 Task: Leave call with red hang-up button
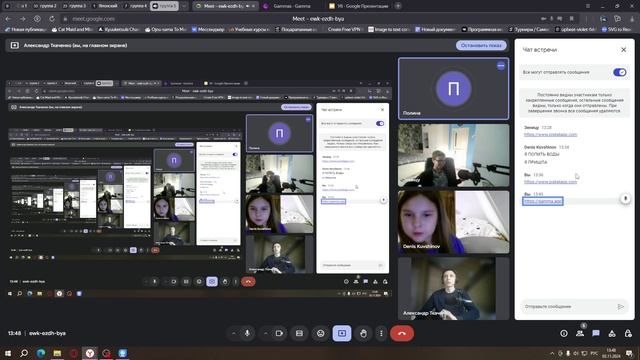tap(402, 333)
